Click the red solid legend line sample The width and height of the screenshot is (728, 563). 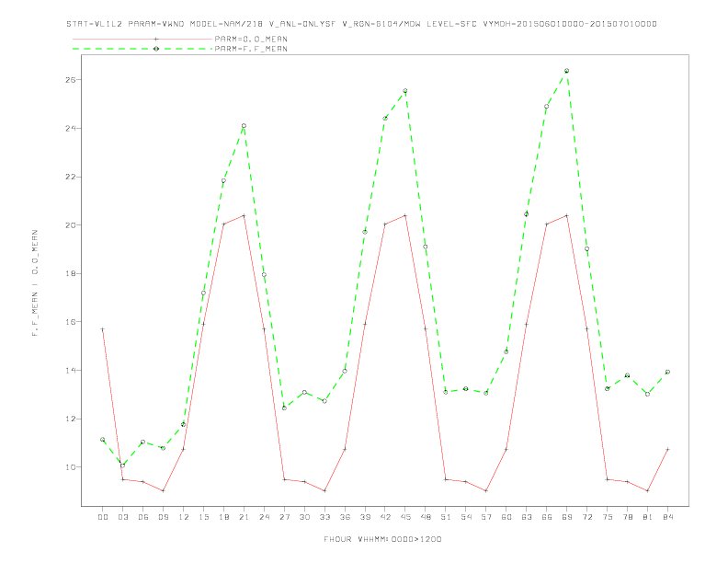click(x=142, y=39)
